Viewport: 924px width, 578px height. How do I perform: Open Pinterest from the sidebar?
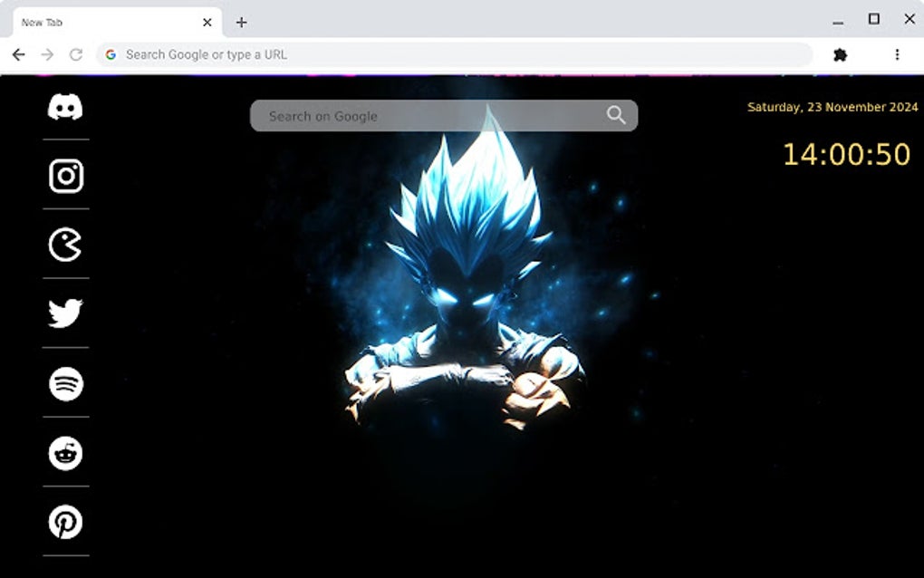coord(64,523)
